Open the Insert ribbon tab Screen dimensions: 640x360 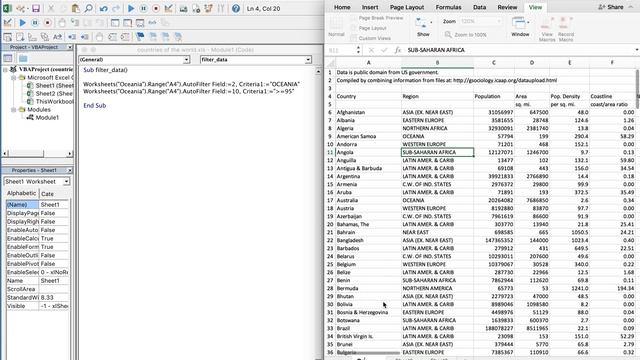click(370, 7)
